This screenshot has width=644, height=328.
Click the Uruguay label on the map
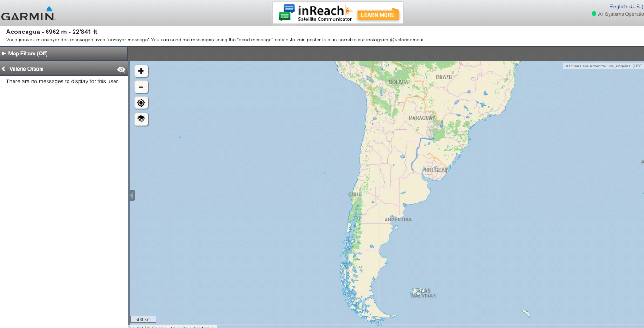(x=436, y=170)
